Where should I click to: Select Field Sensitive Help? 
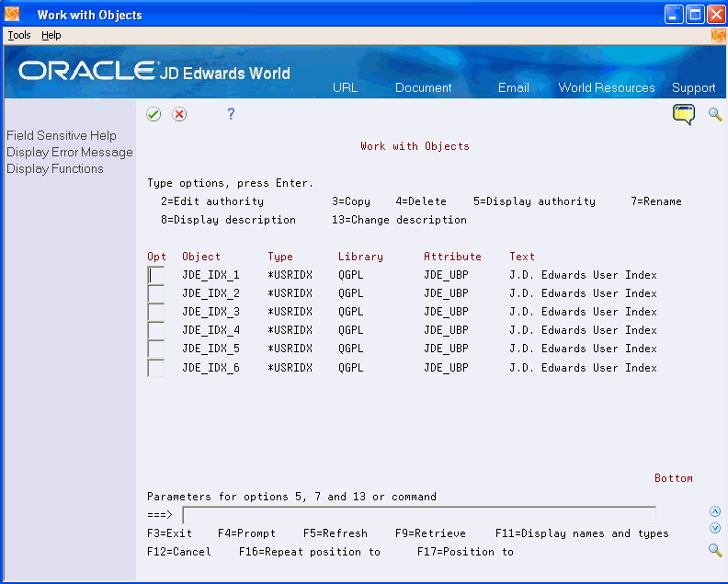62,136
